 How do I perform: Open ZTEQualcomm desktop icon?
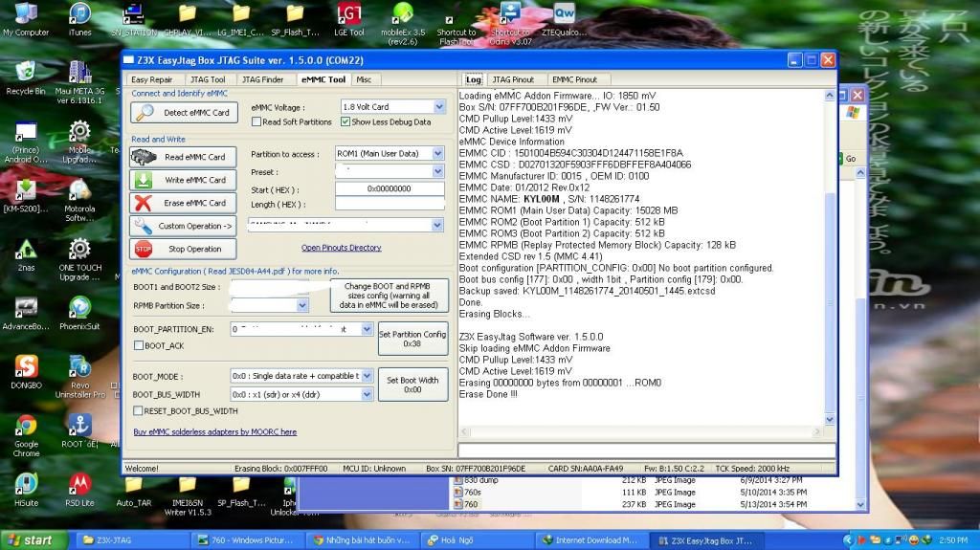[564, 20]
